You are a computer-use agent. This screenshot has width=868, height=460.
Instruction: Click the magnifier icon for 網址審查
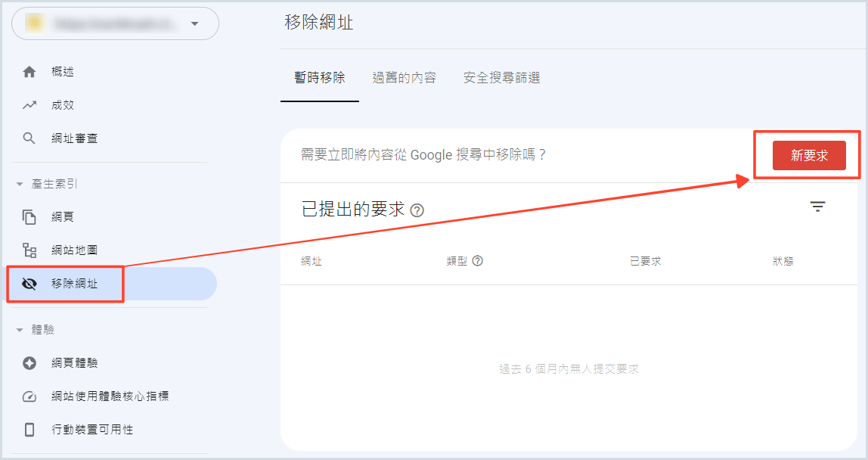pos(29,138)
